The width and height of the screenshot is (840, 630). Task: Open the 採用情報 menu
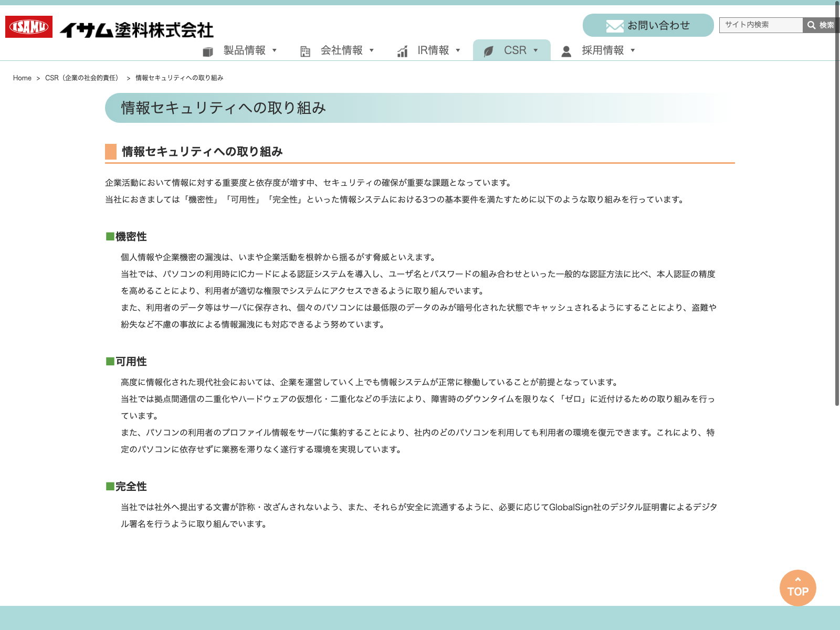point(602,50)
